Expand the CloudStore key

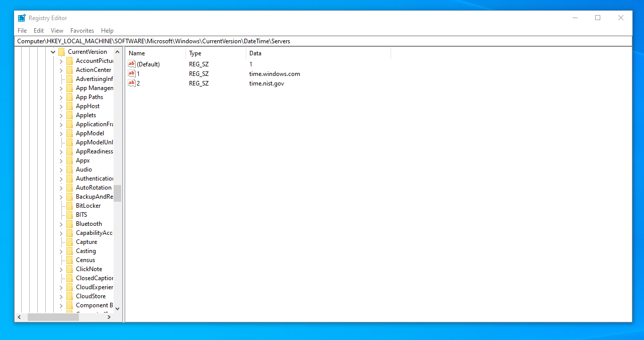[61, 296]
